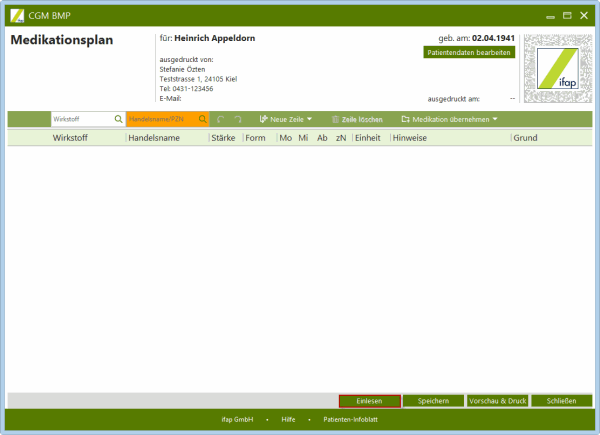Click the redo arrow icon
This screenshot has height=435, width=600.
tap(238, 119)
